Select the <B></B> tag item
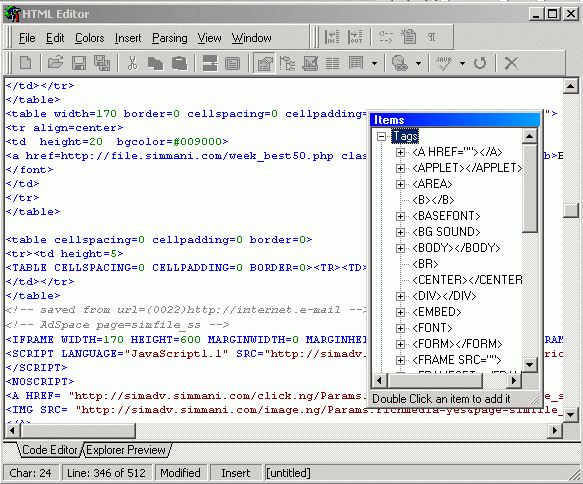 (x=433, y=200)
